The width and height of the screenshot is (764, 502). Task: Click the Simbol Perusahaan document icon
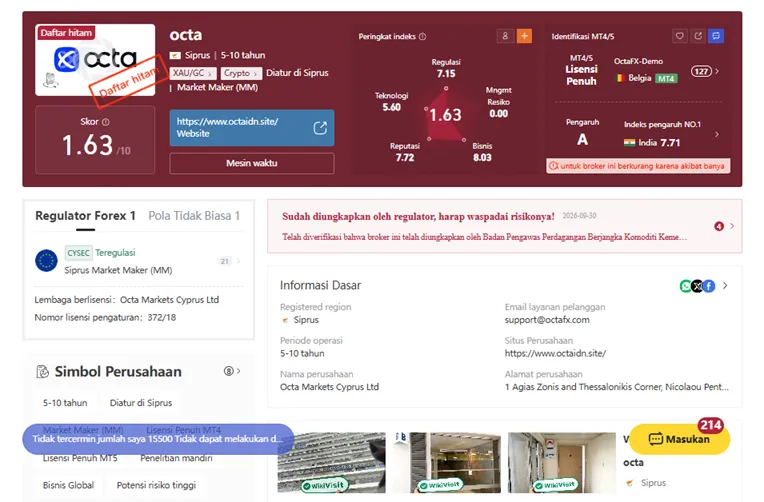coord(43,372)
